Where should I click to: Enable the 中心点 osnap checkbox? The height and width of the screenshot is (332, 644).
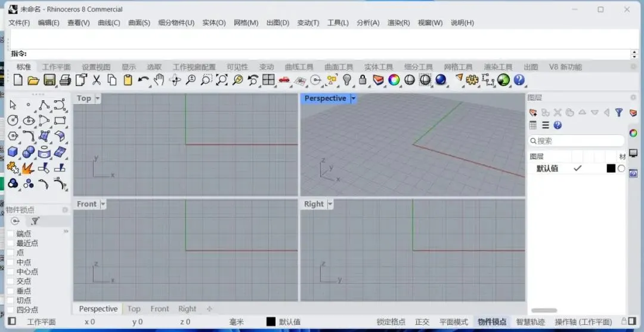[11, 272]
